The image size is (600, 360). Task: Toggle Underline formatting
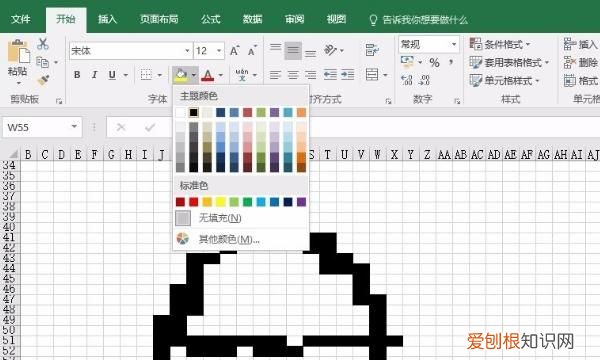pyautogui.click(x=112, y=75)
